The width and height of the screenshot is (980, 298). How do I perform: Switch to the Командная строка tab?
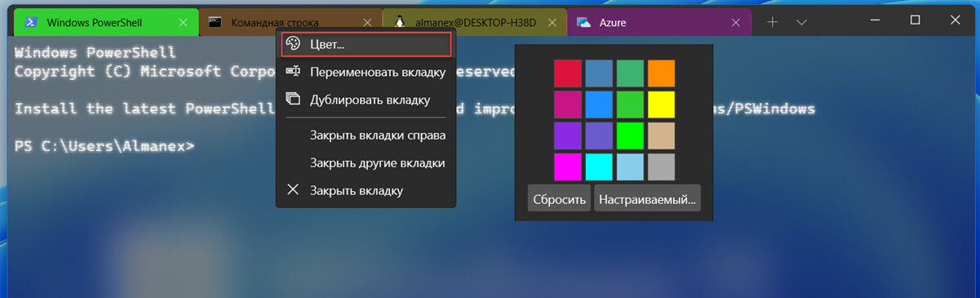(291, 22)
